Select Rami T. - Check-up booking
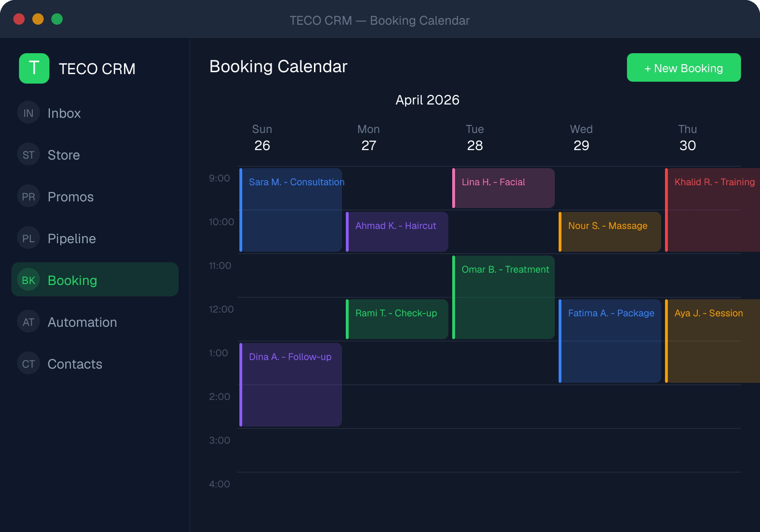The image size is (760, 532). tap(397, 319)
